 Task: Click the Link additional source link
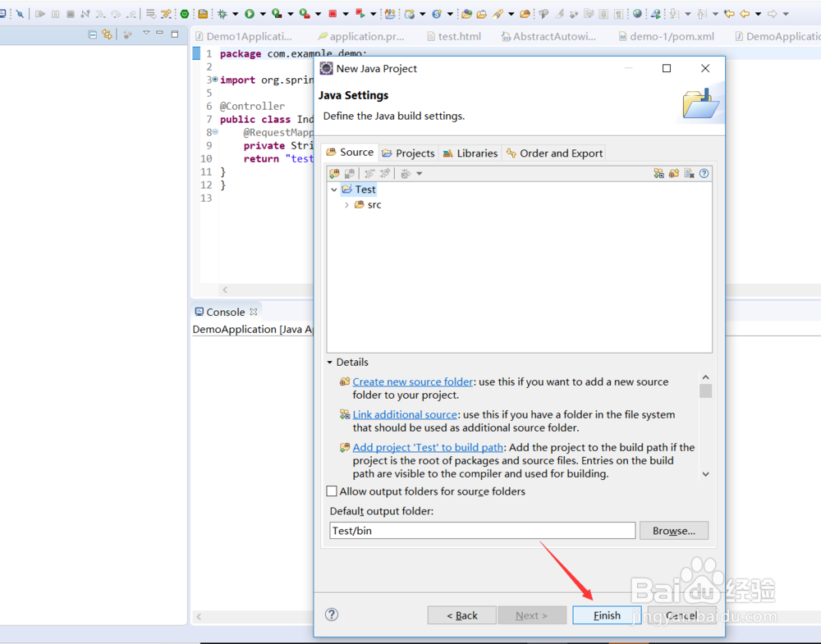[405, 414]
